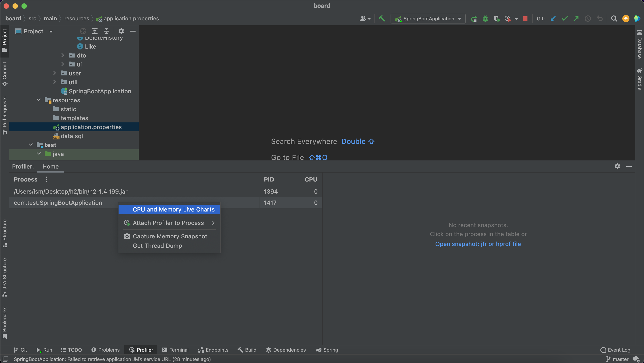Toggle the Commit tool window
This screenshot has height=363, width=644.
click(x=4, y=73)
